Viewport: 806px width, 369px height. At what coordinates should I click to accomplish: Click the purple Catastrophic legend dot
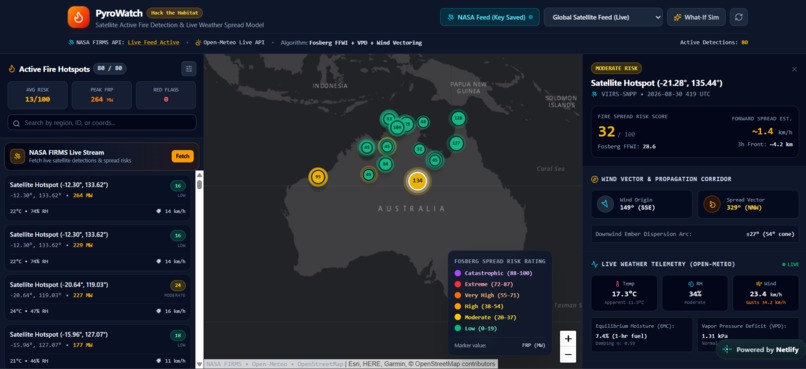pyautogui.click(x=457, y=273)
